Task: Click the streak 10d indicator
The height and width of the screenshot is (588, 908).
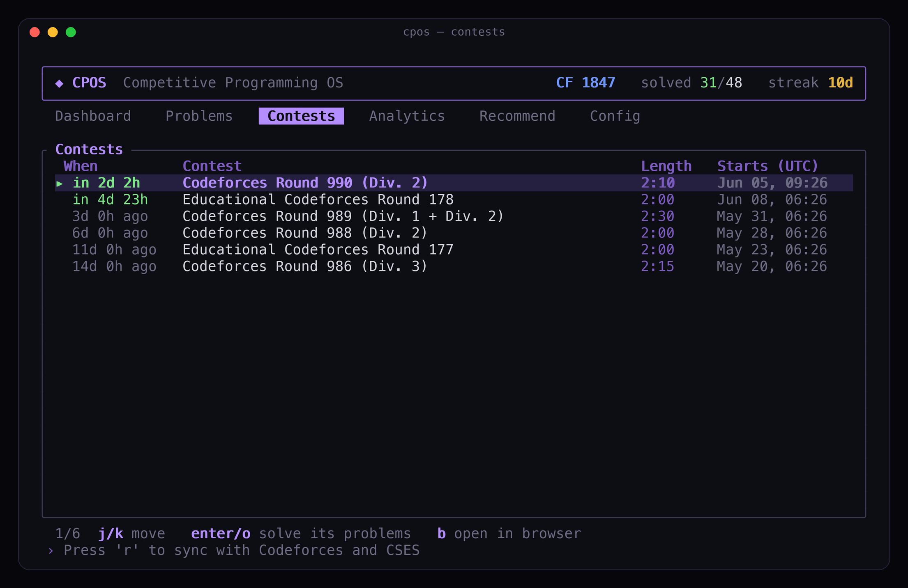Action: [810, 83]
